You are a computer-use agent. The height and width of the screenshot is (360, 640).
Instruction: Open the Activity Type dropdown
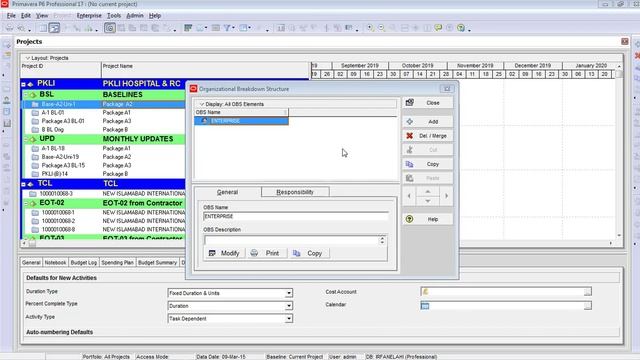coord(289,318)
